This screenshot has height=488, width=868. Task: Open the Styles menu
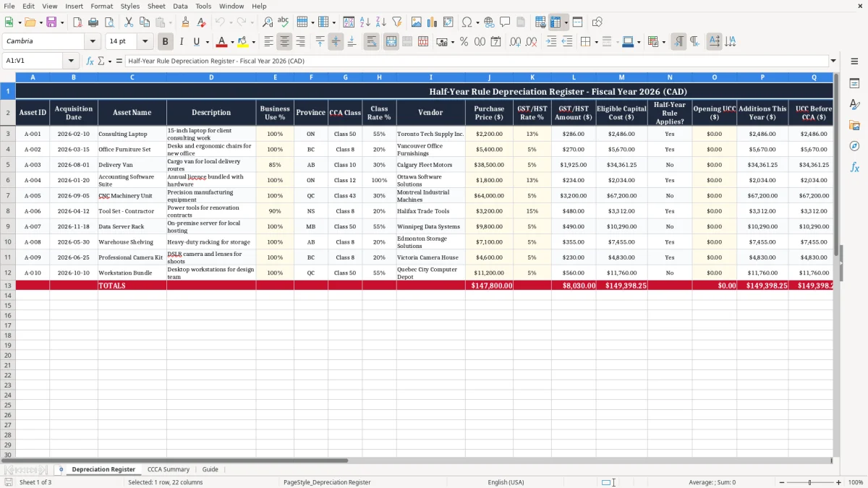130,6
